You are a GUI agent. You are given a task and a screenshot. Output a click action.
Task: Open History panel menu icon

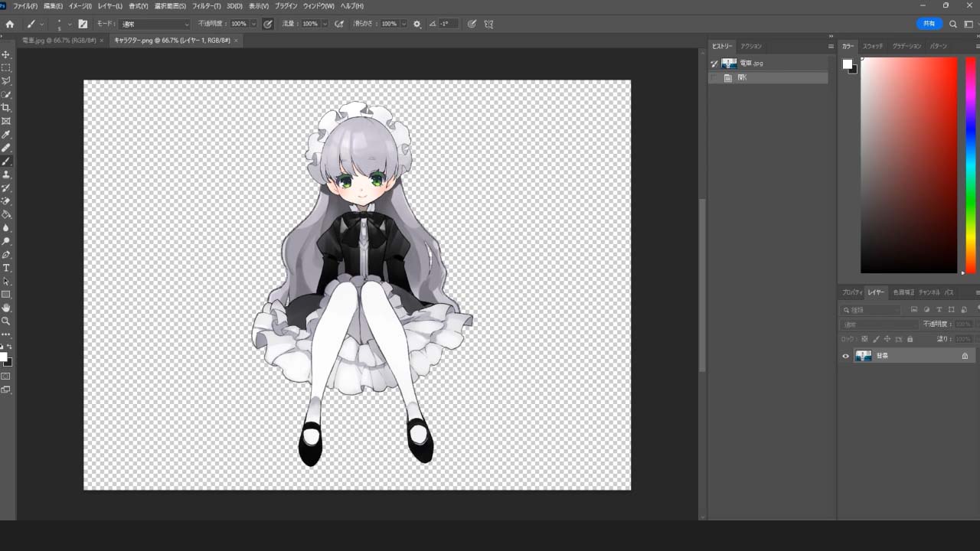click(x=831, y=46)
